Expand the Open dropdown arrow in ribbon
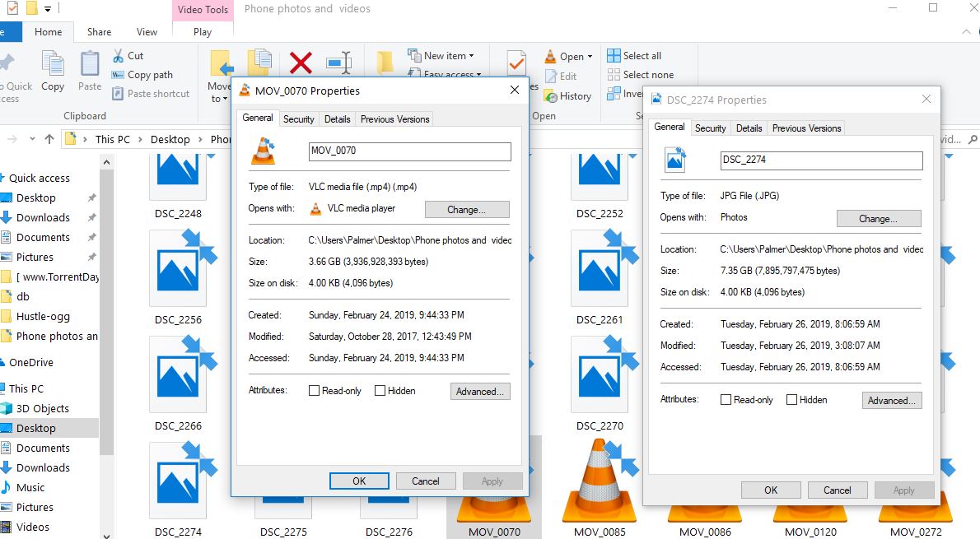 tap(590, 56)
